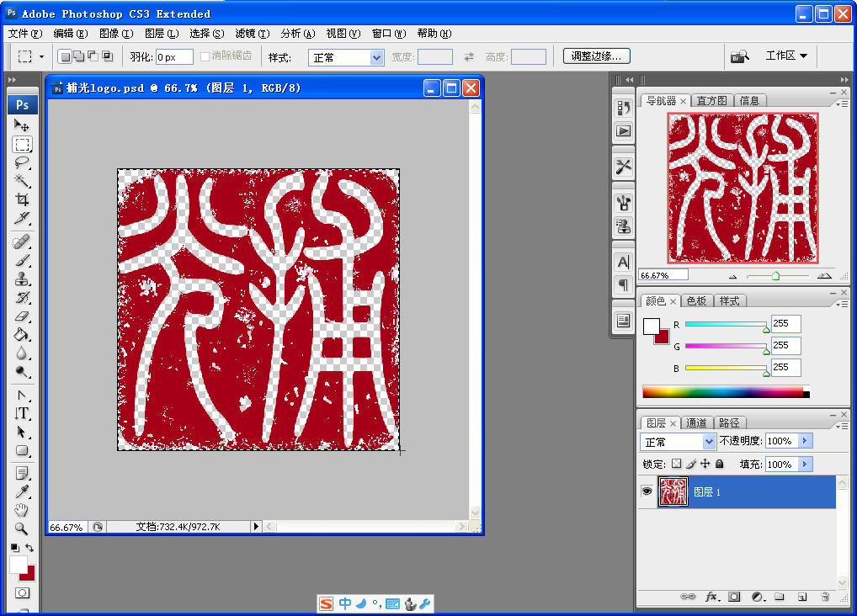Enable the 消除锯齿 anti-alias checkbox

[x=205, y=56]
